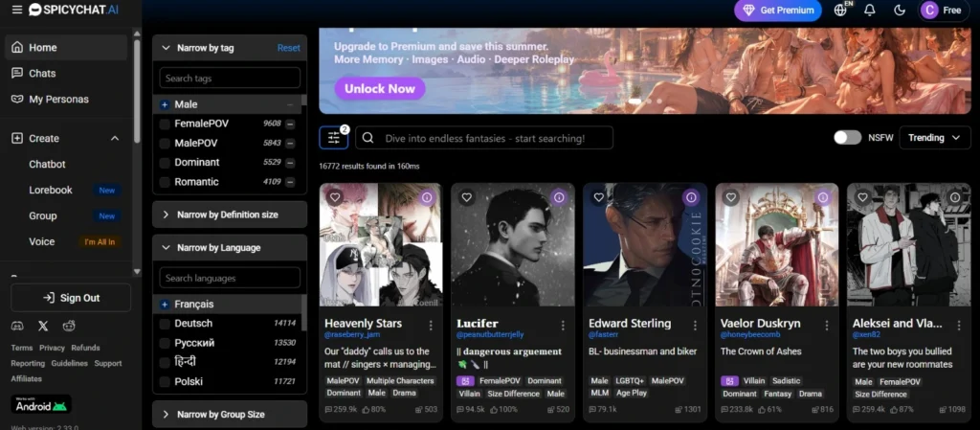Check the Dominant tag checkbox
Screen dimensions: 980x430
pyautogui.click(x=165, y=163)
